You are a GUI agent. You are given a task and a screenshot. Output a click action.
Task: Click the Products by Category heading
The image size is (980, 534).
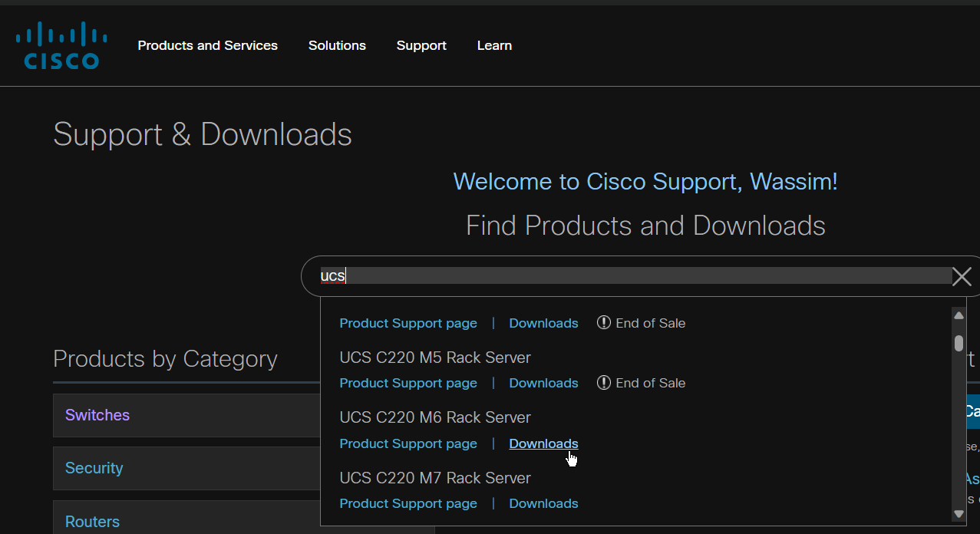point(165,359)
